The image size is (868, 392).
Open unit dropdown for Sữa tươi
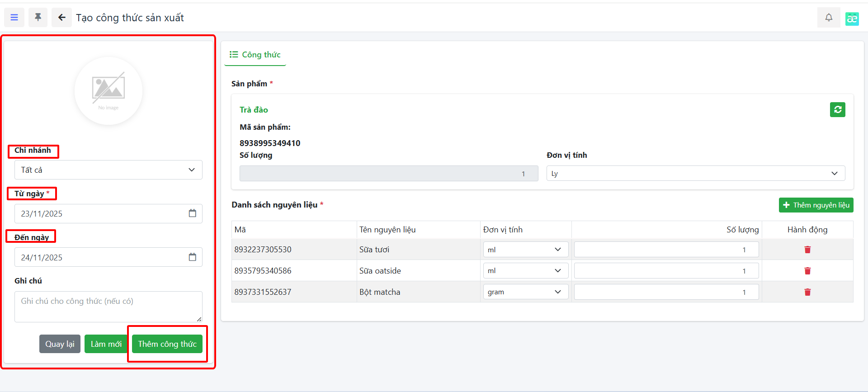tap(524, 250)
